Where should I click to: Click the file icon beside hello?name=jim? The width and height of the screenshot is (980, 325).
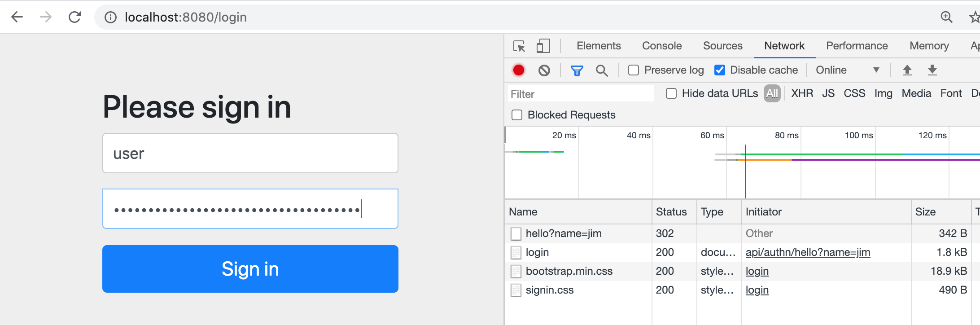click(x=516, y=233)
